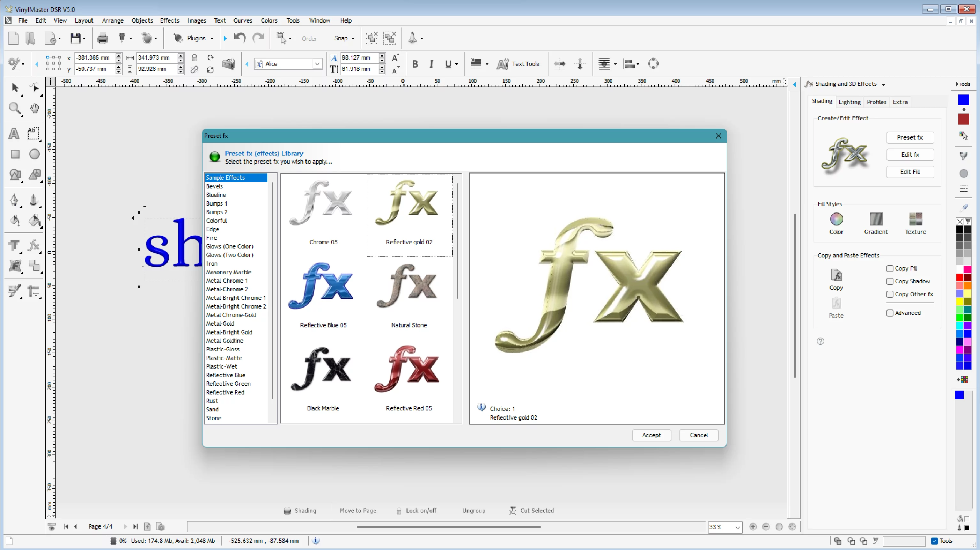
Task: Click the dark red color swatch in tools strip
Action: (964, 119)
